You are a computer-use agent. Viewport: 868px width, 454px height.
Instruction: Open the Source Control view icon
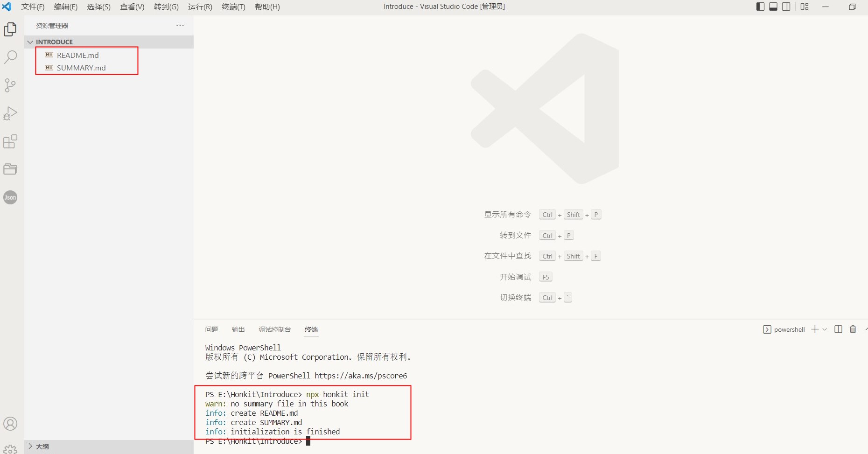10,85
